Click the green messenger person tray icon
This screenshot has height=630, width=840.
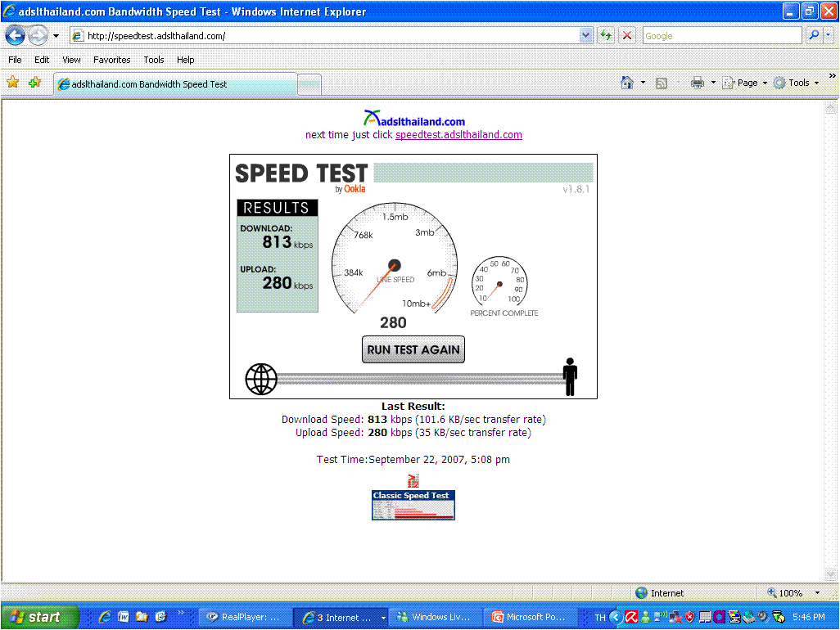pyautogui.click(x=645, y=617)
